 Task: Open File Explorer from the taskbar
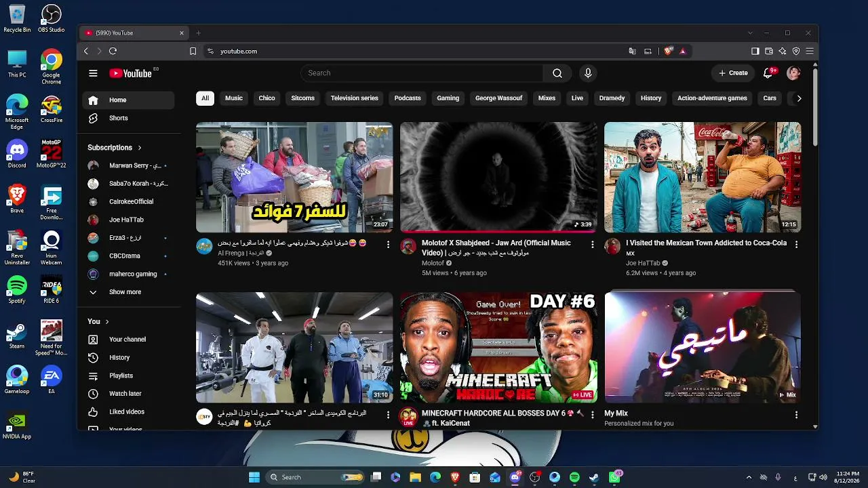click(415, 477)
